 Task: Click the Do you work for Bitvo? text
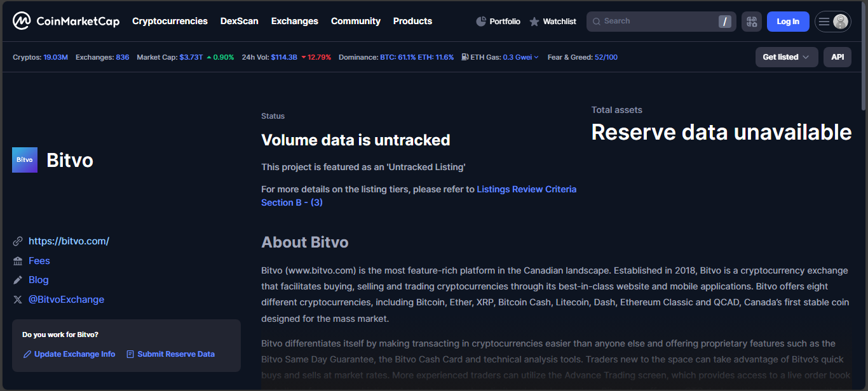click(60, 335)
